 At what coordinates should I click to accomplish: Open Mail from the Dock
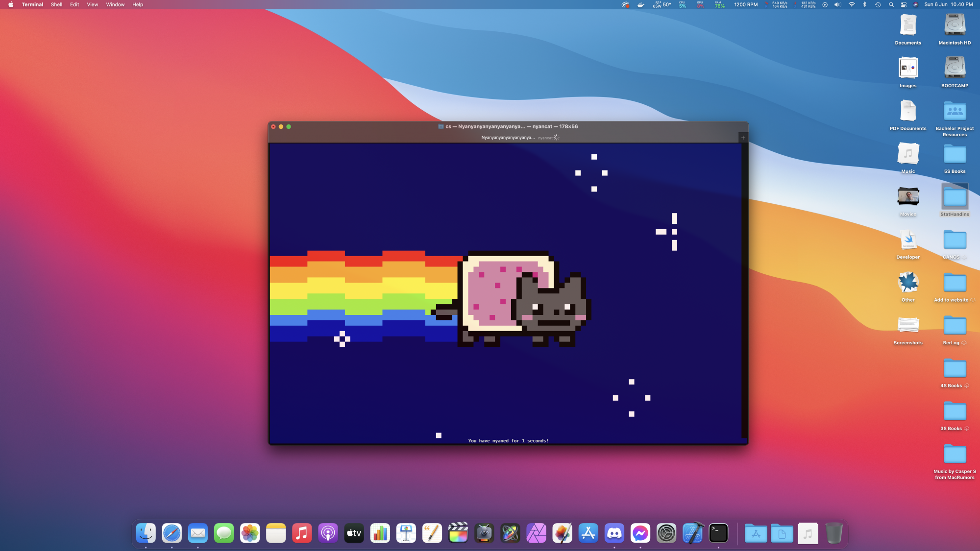pos(198,533)
